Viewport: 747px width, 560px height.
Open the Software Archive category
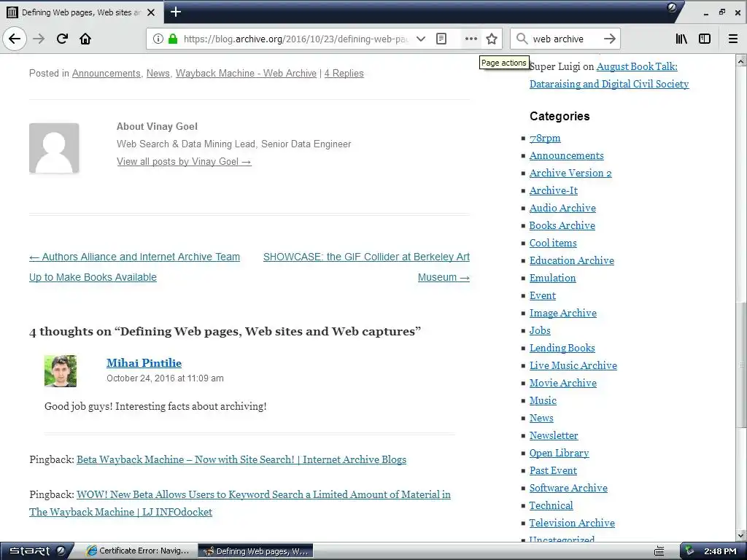coord(568,488)
